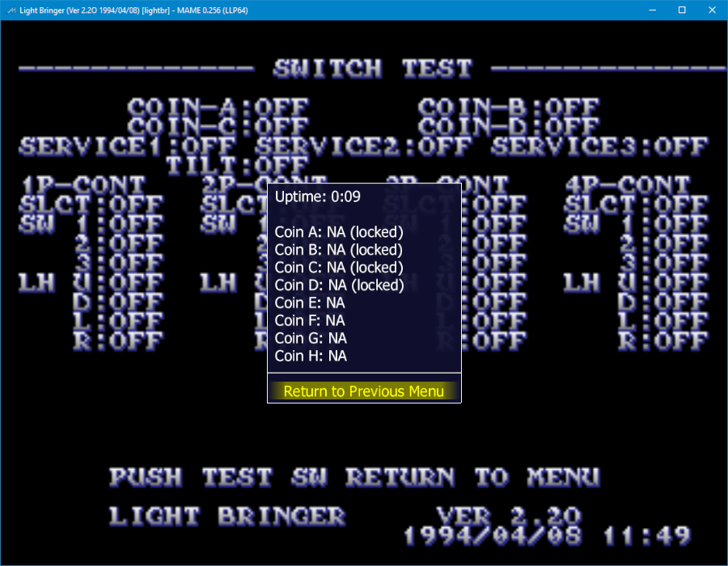Maximize the Light Bringer window
This screenshot has height=566, width=728.
coord(682,10)
